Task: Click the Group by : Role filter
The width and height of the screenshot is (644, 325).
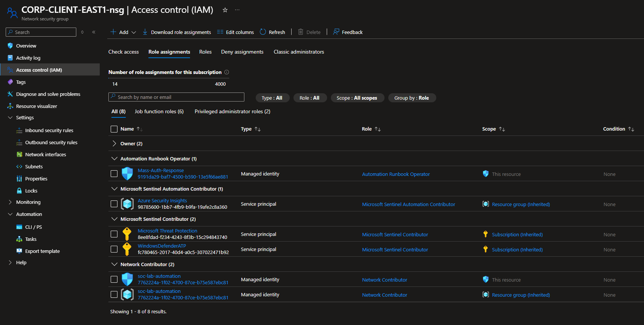Action: [412, 98]
